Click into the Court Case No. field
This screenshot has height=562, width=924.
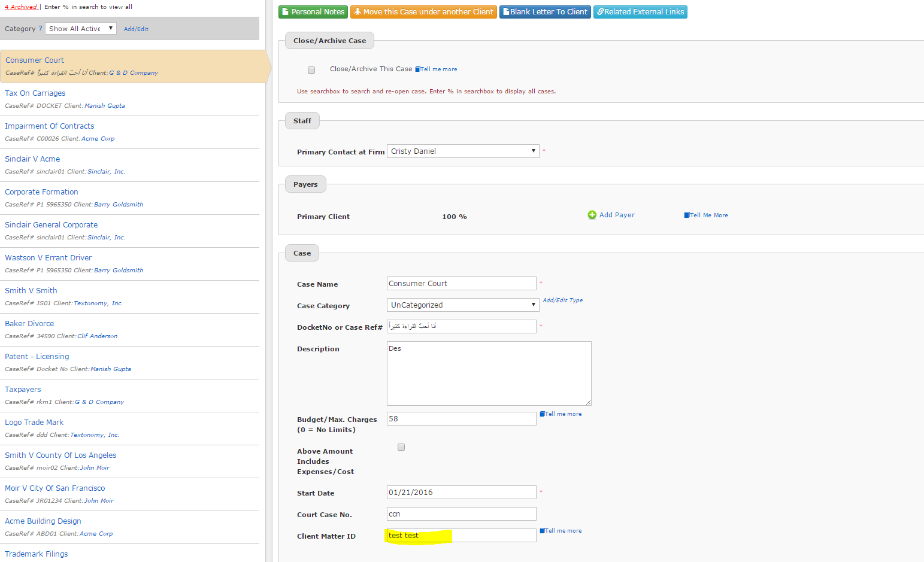tap(461, 514)
